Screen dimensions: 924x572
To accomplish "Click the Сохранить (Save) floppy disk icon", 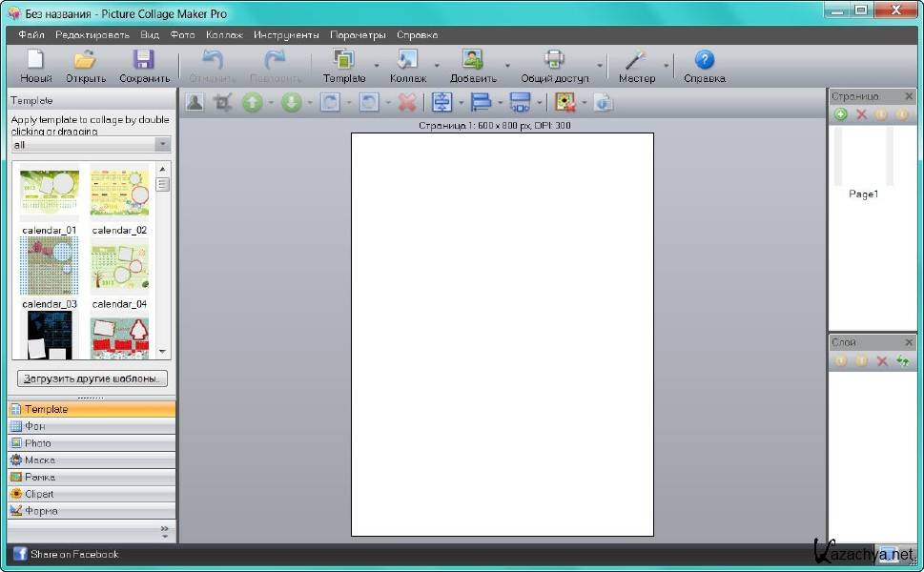I will coord(144,60).
